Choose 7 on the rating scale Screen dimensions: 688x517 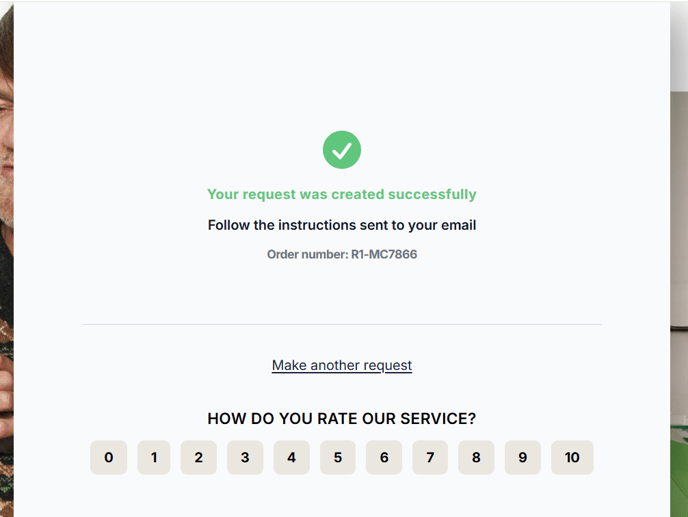(x=430, y=457)
